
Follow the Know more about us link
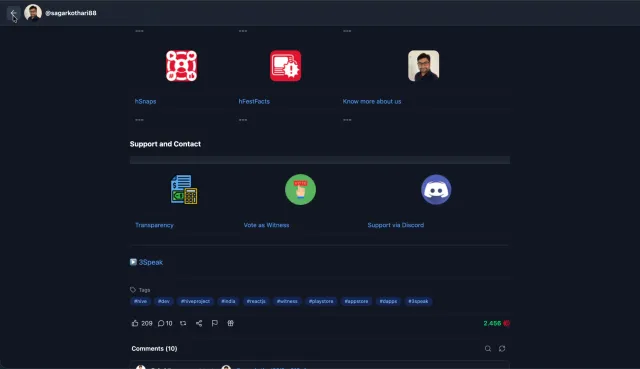click(x=372, y=101)
